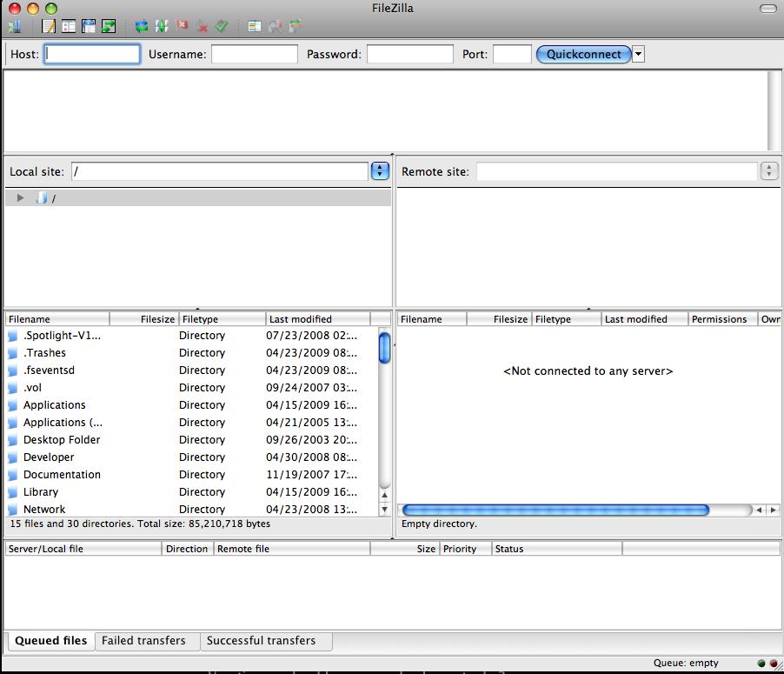This screenshot has height=674, width=784.
Task: Click the .Trashes folder icon
Action: click(12, 353)
